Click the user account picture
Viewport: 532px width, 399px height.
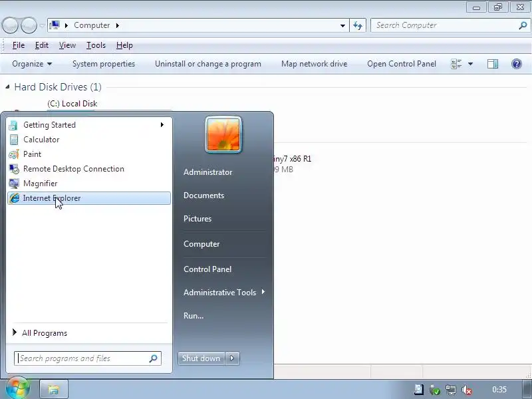(x=223, y=135)
